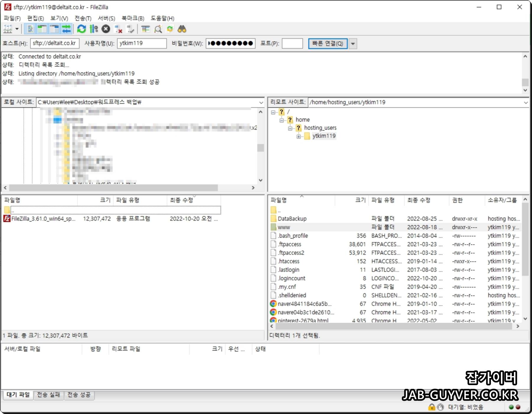Open the Site Manager icon
This screenshot has width=532, height=414.
pyautogui.click(x=8, y=29)
